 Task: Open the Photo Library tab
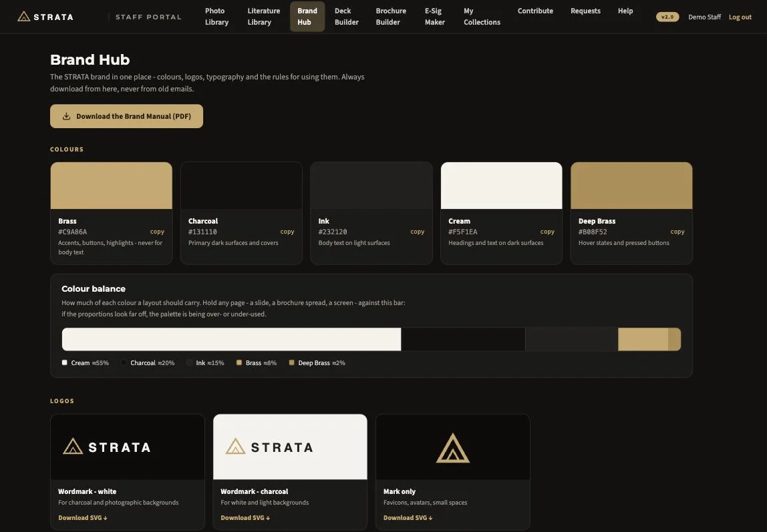(216, 17)
